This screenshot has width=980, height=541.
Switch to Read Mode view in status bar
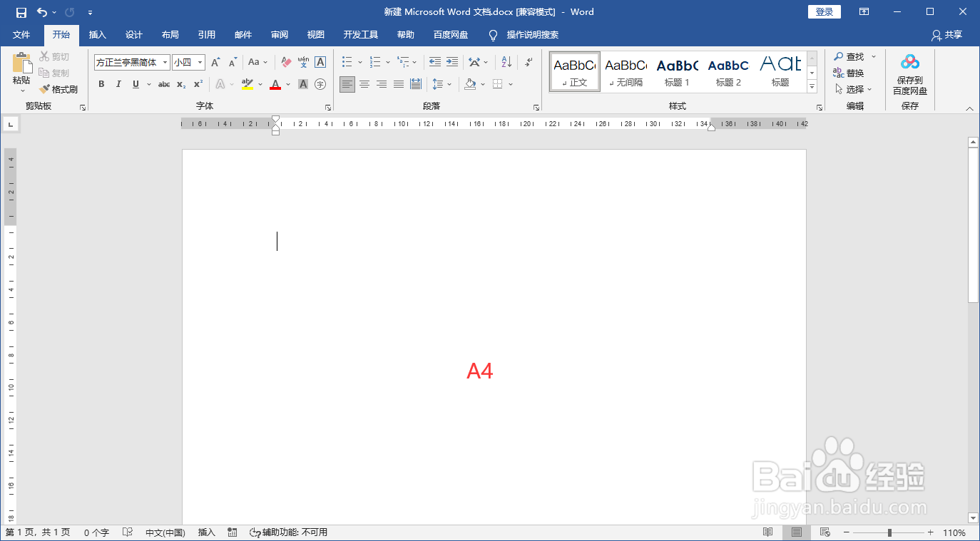click(x=768, y=532)
